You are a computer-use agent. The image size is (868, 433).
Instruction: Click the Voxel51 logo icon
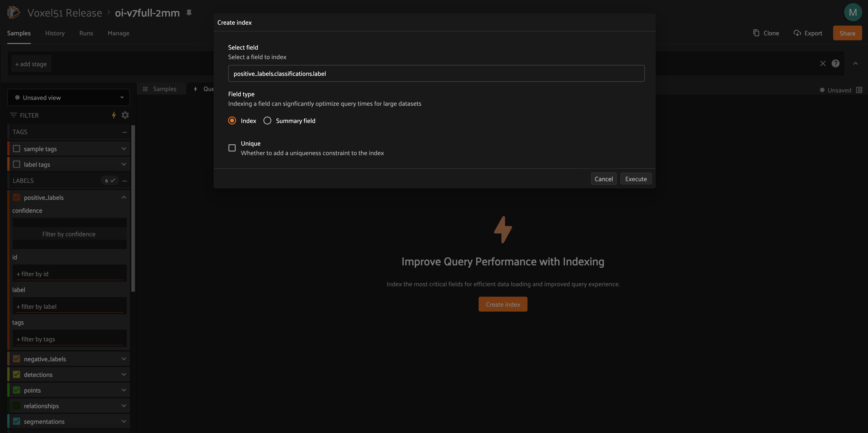coord(14,12)
